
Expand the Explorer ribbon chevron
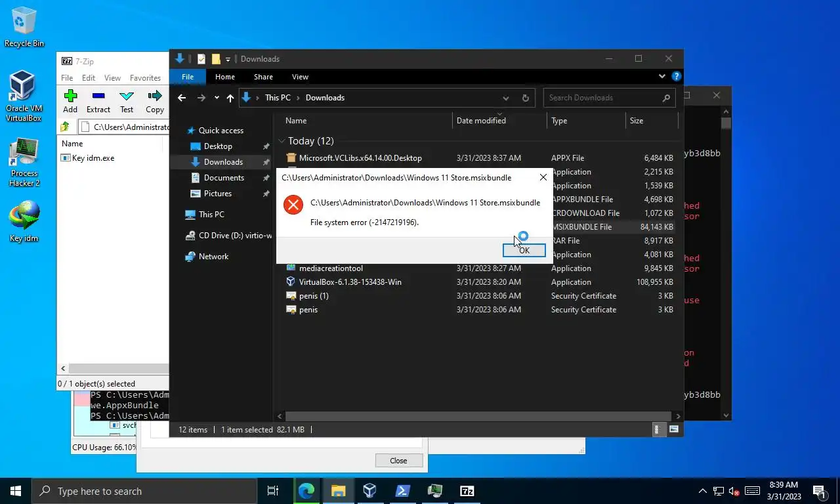[662, 77]
